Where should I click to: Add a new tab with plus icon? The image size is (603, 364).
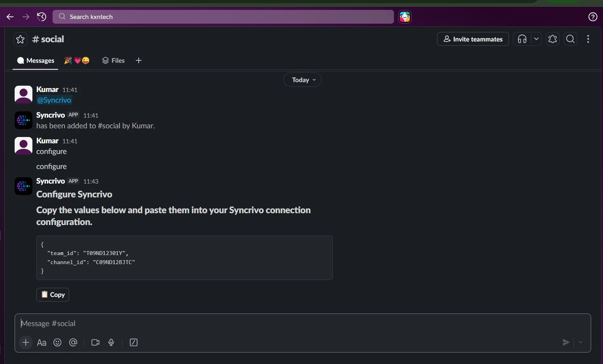(139, 60)
